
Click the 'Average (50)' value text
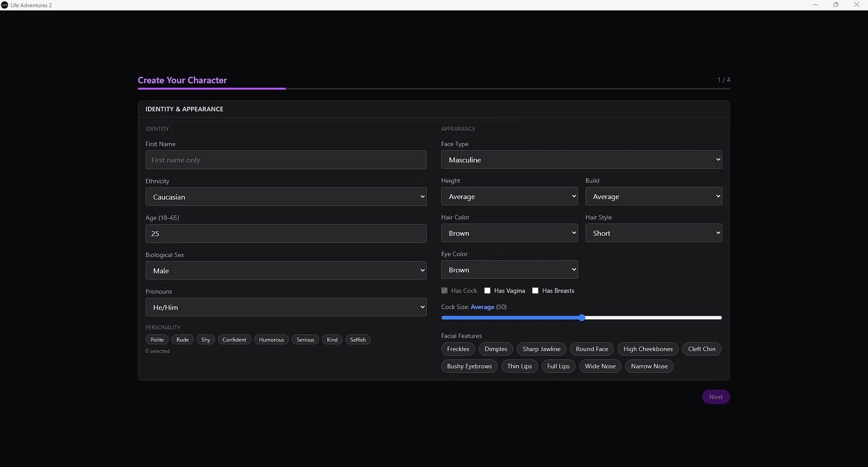(x=489, y=307)
